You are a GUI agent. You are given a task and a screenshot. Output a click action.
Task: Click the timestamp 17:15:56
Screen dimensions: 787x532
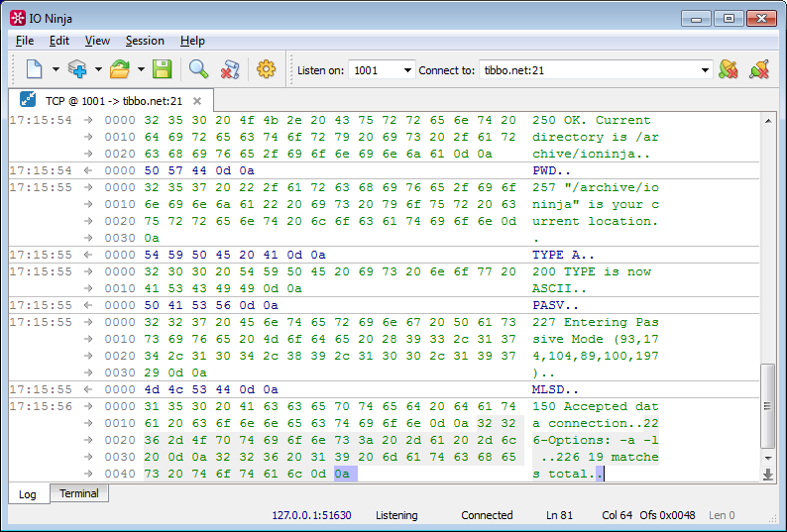point(41,406)
